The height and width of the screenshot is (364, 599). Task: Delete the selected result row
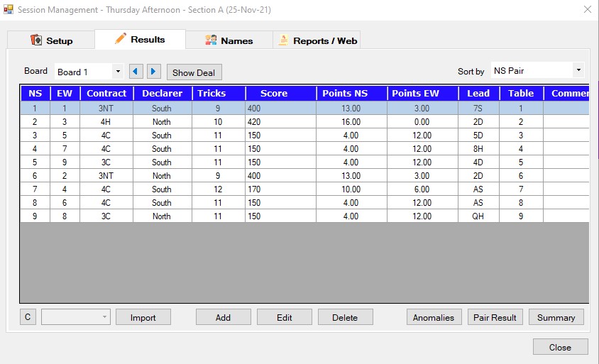coord(345,317)
